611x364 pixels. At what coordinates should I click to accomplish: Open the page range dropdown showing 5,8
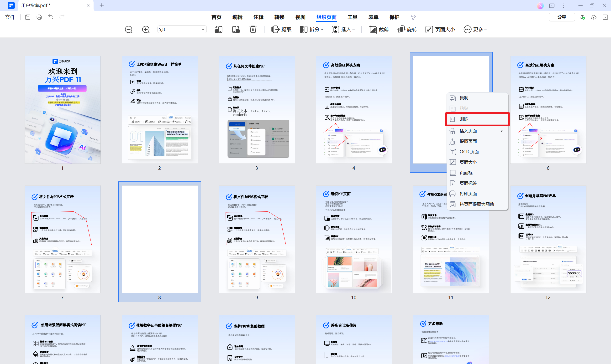point(203,29)
